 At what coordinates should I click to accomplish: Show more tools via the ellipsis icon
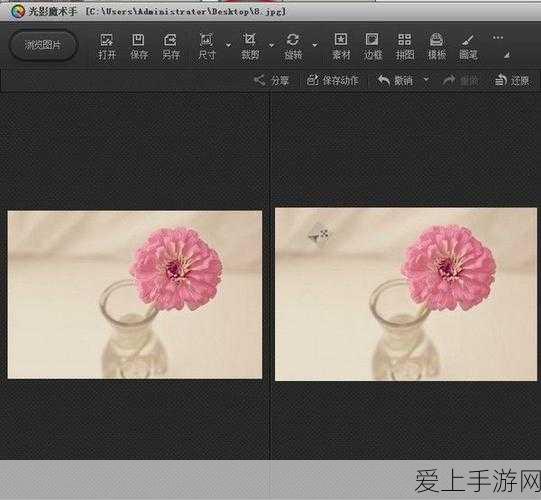(498, 38)
